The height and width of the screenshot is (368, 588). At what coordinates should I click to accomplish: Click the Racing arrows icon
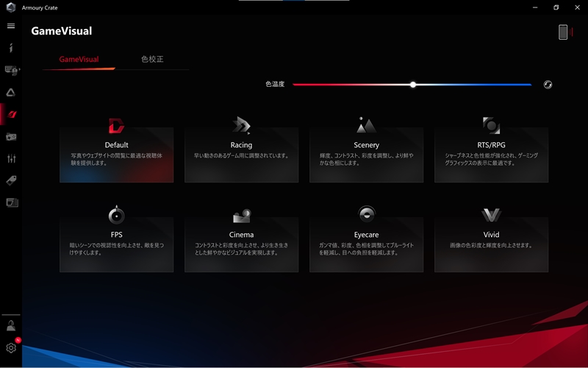coord(241,125)
